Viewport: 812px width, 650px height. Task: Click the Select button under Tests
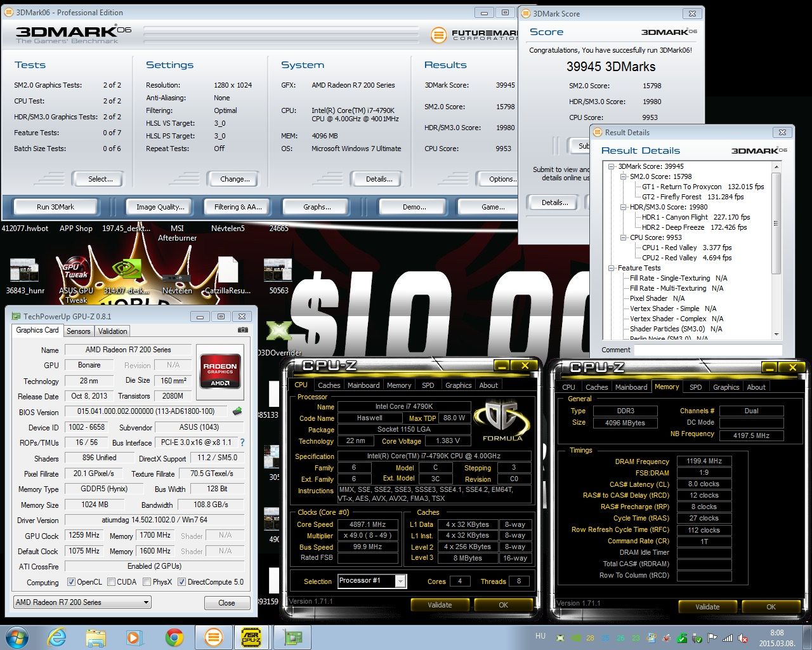pos(97,179)
